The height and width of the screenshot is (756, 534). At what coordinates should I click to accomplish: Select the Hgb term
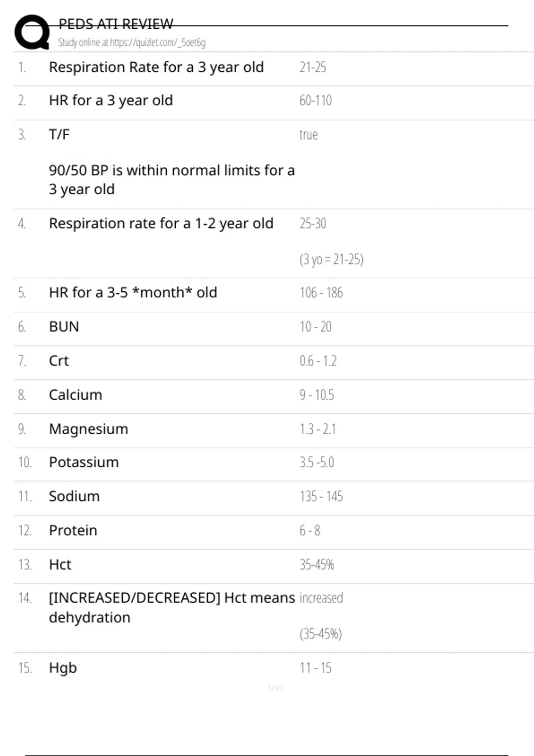tap(63, 668)
